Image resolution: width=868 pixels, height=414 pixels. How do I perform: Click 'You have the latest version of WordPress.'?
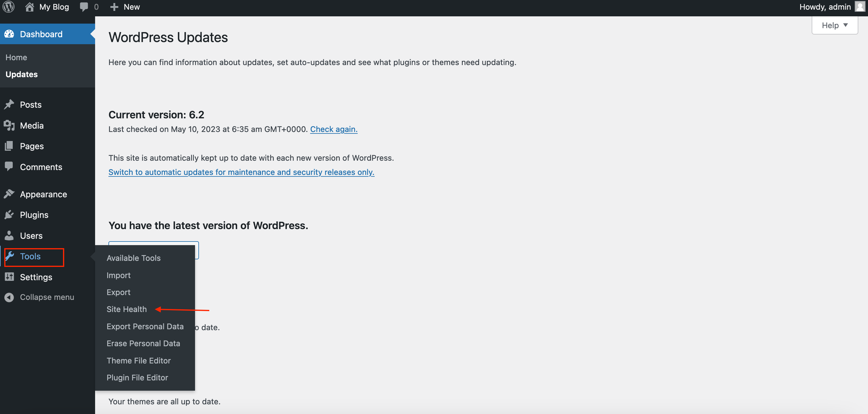[x=208, y=225]
